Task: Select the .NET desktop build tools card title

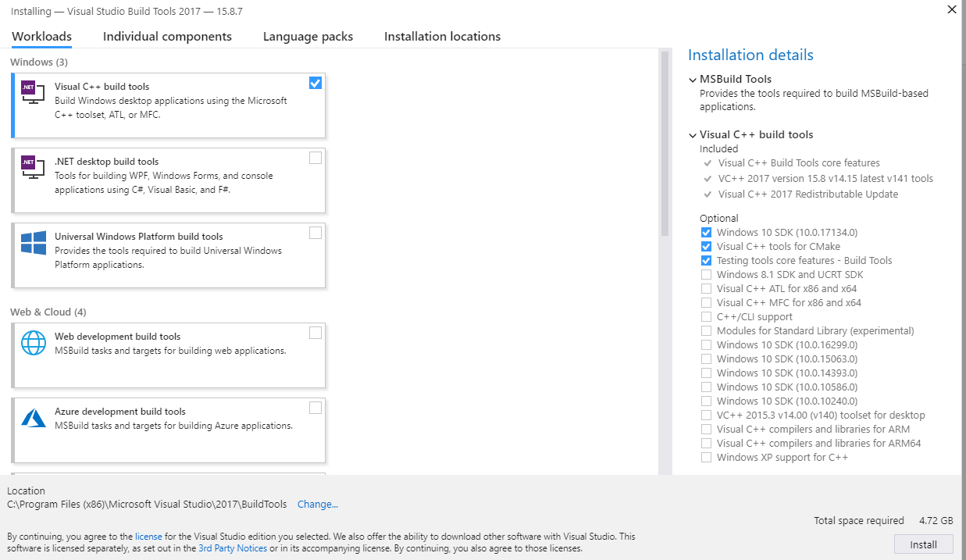Action: click(106, 162)
